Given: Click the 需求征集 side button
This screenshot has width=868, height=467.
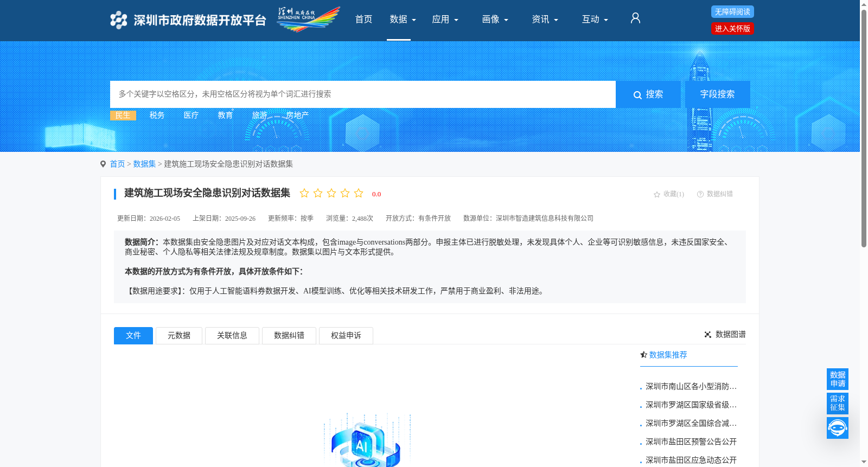Looking at the screenshot, I should (838, 403).
